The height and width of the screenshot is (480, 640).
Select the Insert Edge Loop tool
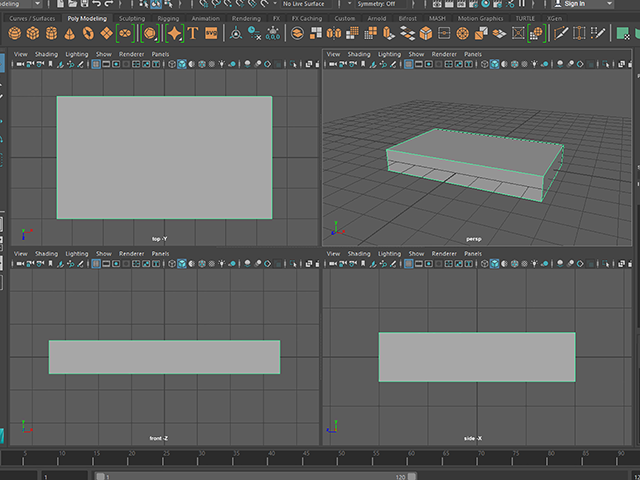tap(579, 33)
